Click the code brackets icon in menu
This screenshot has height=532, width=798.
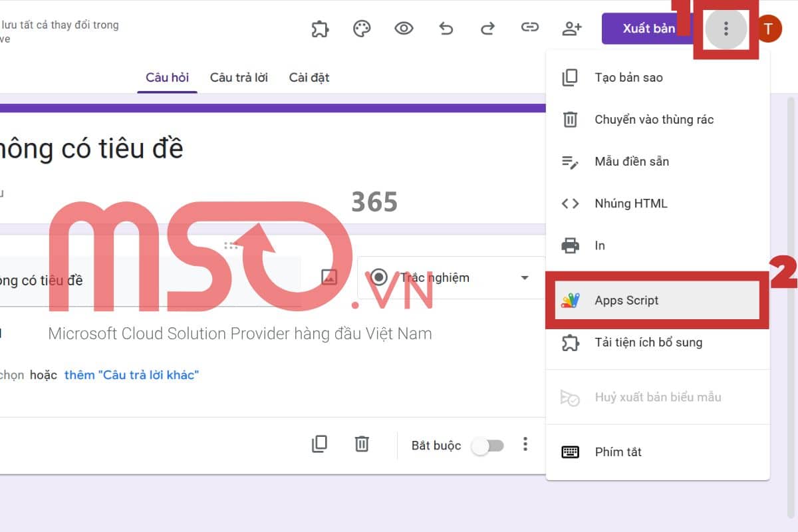point(570,203)
